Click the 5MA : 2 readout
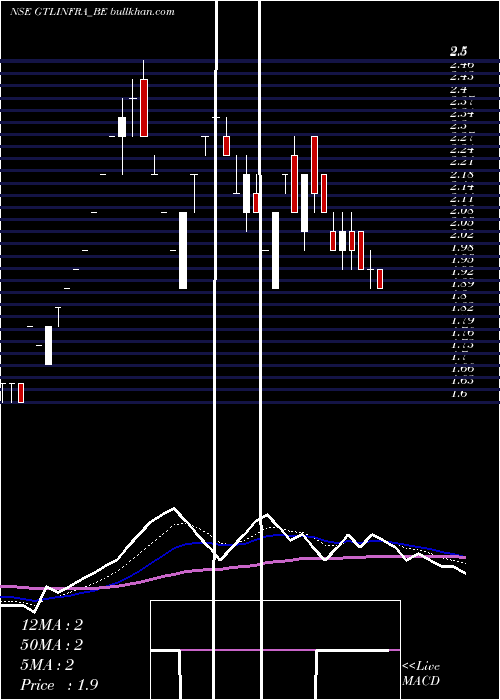The image size is (500, 700). coord(47,665)
